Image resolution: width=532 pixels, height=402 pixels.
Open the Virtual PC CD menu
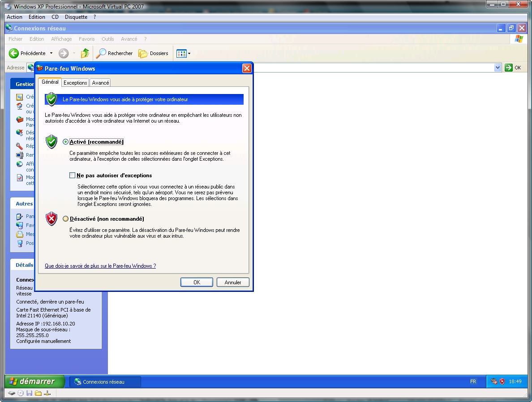click(55, 17)
